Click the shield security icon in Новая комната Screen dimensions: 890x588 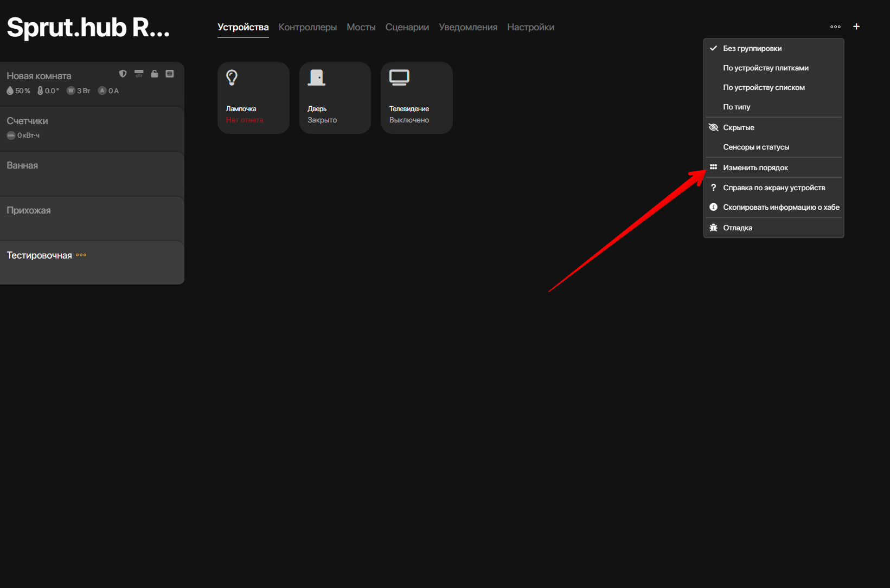[123, 74]
